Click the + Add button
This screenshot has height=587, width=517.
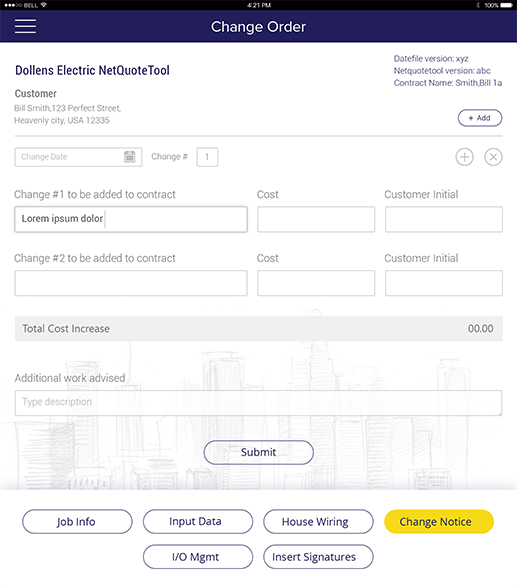(480, 118)
